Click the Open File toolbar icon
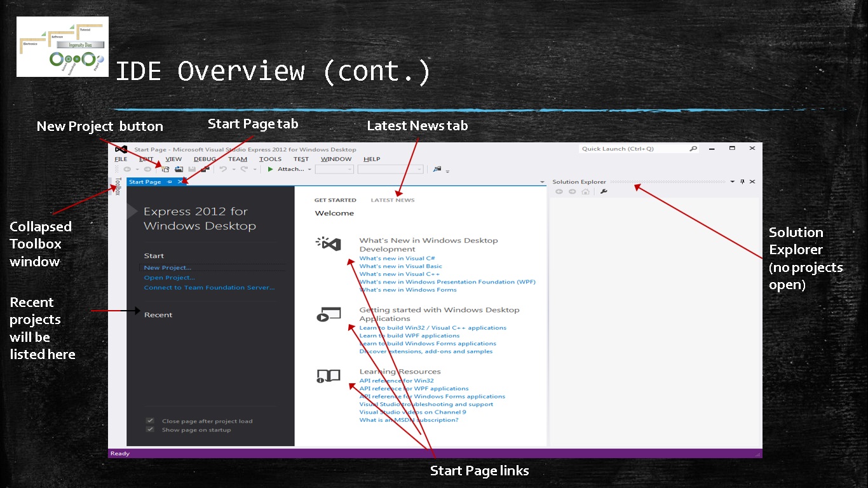Viewport: 868px width, 488px height. (x=179, y=169)
